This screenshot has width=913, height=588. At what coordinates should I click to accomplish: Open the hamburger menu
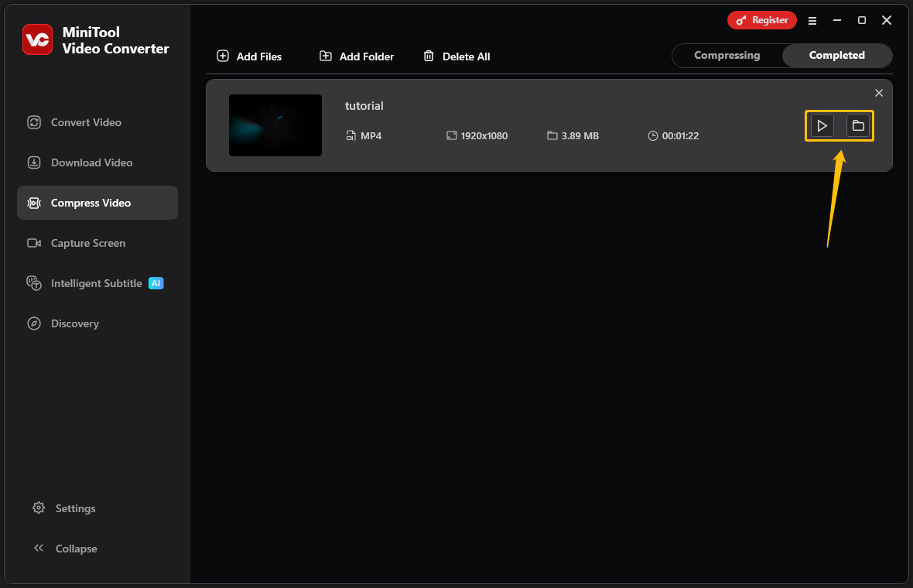pos(812,20)
